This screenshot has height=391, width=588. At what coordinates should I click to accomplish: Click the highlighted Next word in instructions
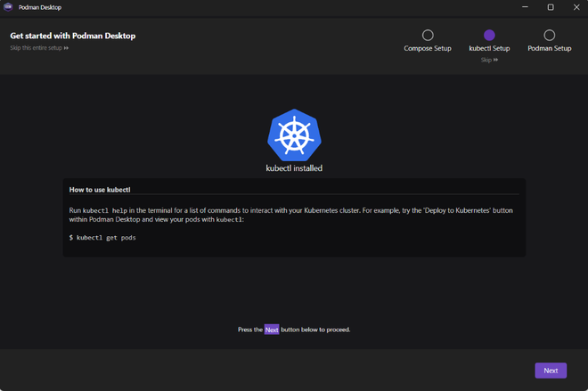click(272, 330)
